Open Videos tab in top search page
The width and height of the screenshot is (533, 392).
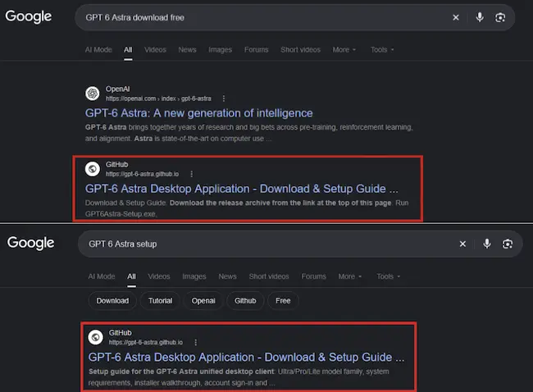pos(155,50)
